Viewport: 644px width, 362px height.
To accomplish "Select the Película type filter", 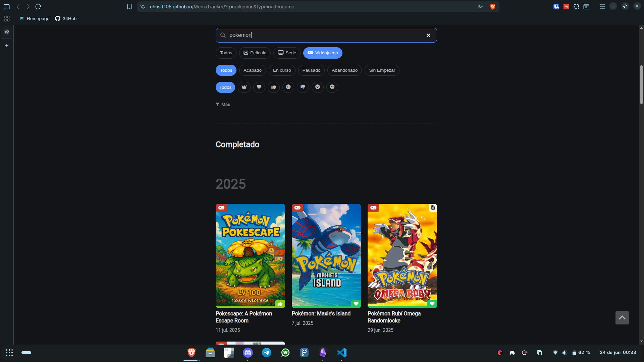I will click(255, 53).
